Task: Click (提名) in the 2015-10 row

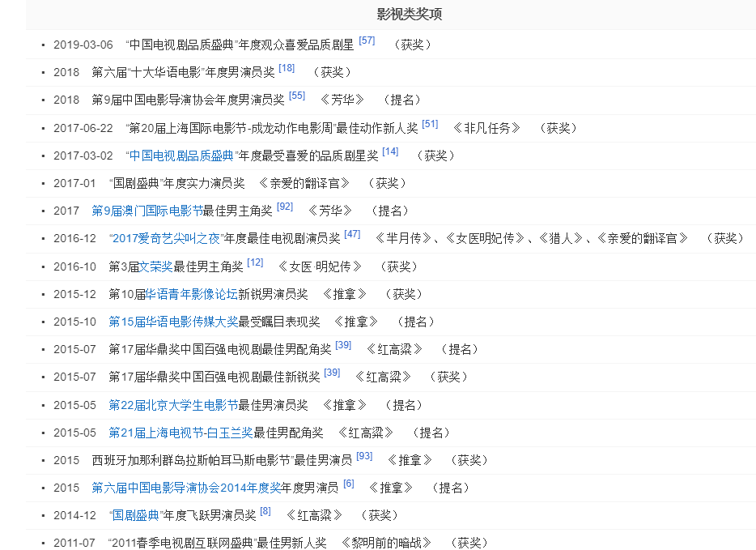Action: coord(415,322)
